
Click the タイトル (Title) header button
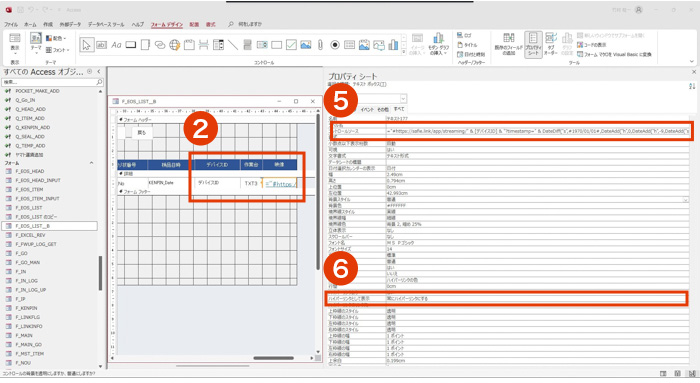467,45
